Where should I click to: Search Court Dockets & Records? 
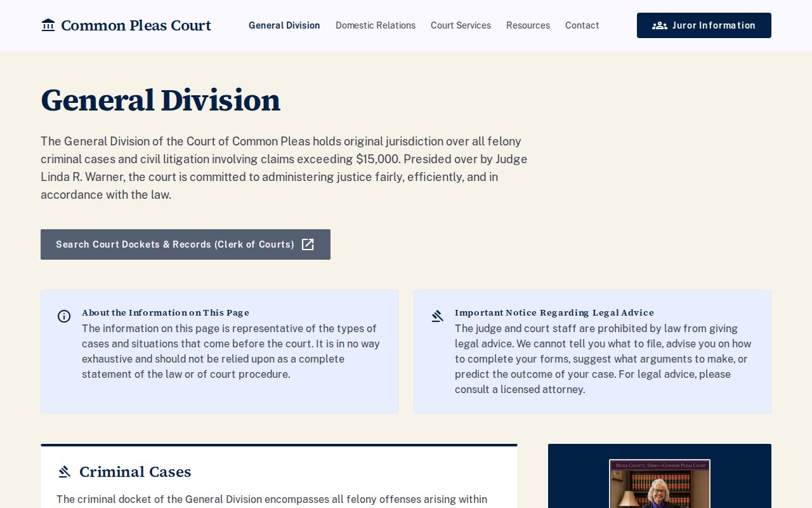(x=185, y=244)
